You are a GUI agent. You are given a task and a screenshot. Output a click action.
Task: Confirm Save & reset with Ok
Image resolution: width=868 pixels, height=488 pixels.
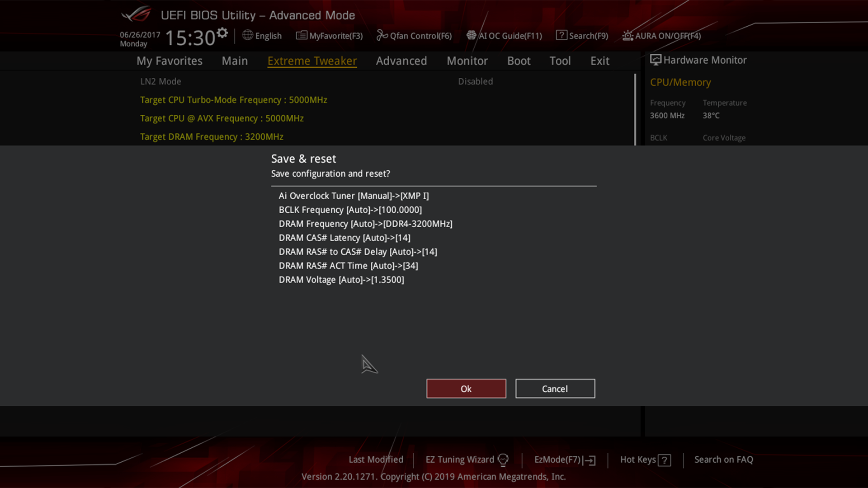(x=466, y=389)
